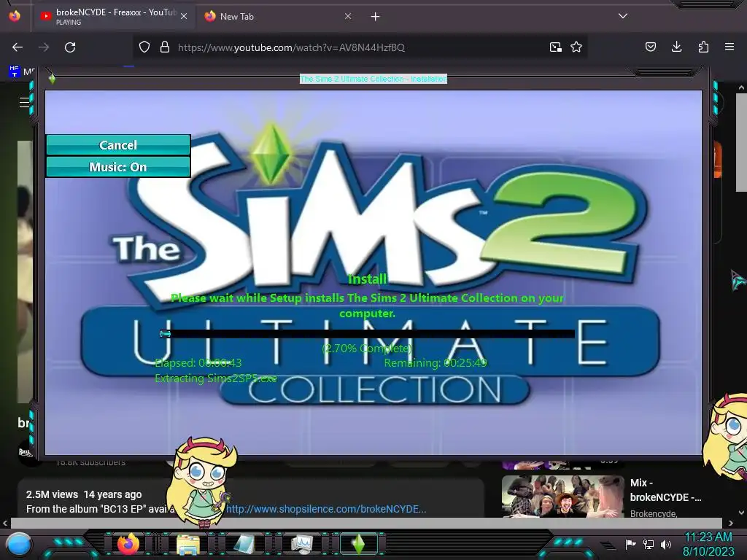
Task: Open the Mix - brokeNCYDE video thumbnail
Action: coord(562,497)
